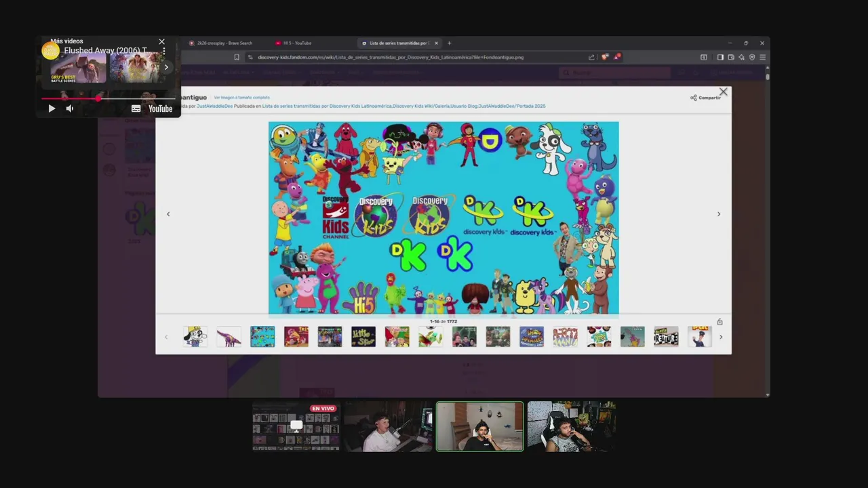Open Brave Wallet icon
Screen dimensions: 868x488
click(x=731, y=57)
